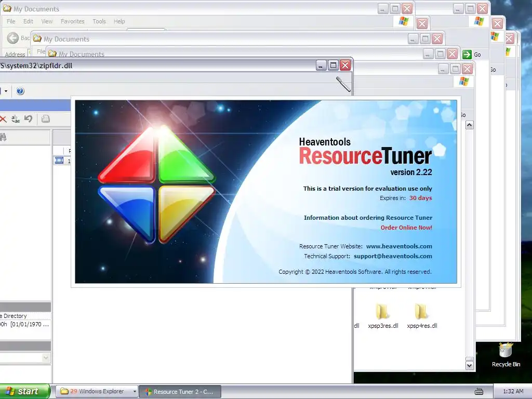Click the scrollbar down arrow in Explorer window
This screenshot has height=399, width=532.
point(469,365)
